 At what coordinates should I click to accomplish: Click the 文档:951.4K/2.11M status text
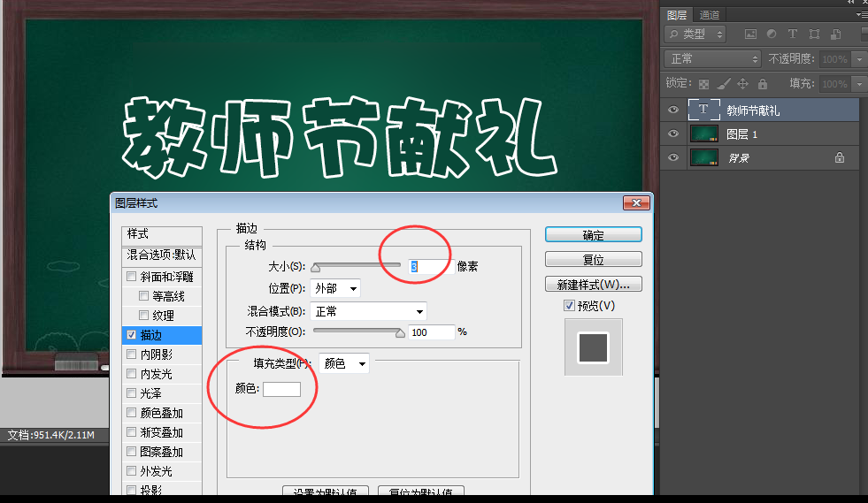pyautogui.click(x=51, y=436)
